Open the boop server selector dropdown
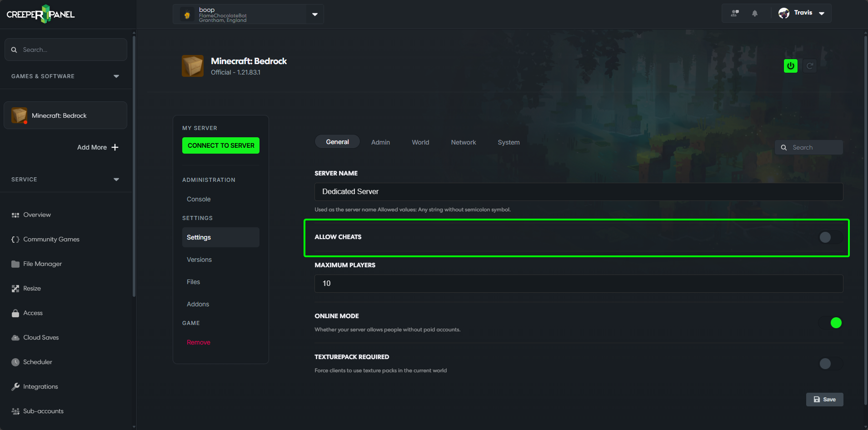Image resolution: width=868 pixels, height=430 pixels. 314,14
